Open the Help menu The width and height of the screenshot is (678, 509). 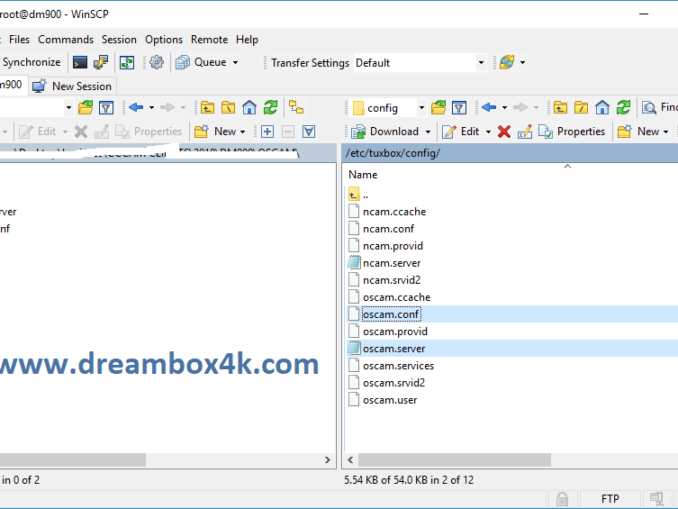click(247, 39)
